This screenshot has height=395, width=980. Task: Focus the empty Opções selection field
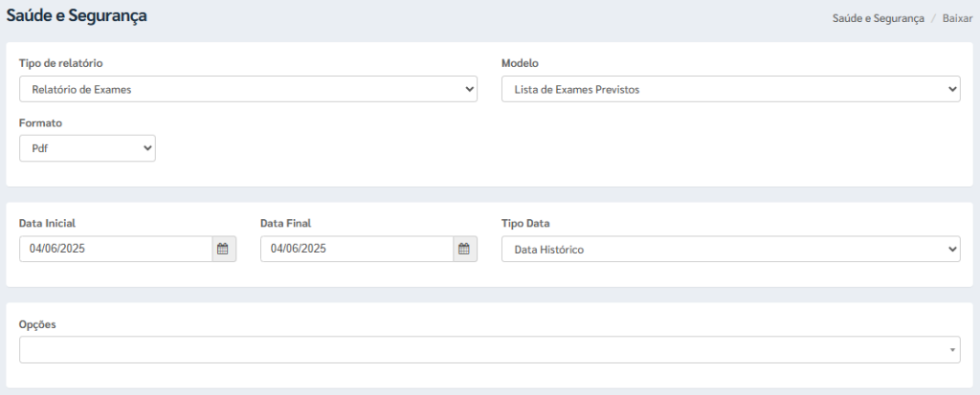coord(489,350)
